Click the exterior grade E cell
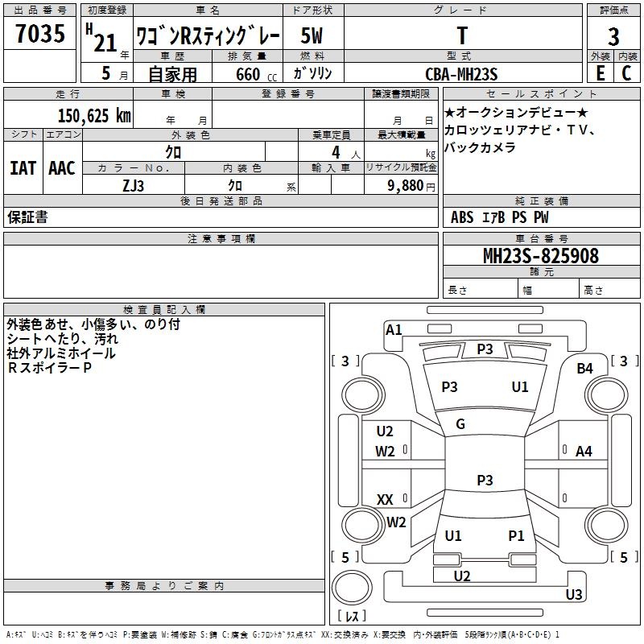Image resolution: width=644 pixels, height=644 pixels. [600, 72]
